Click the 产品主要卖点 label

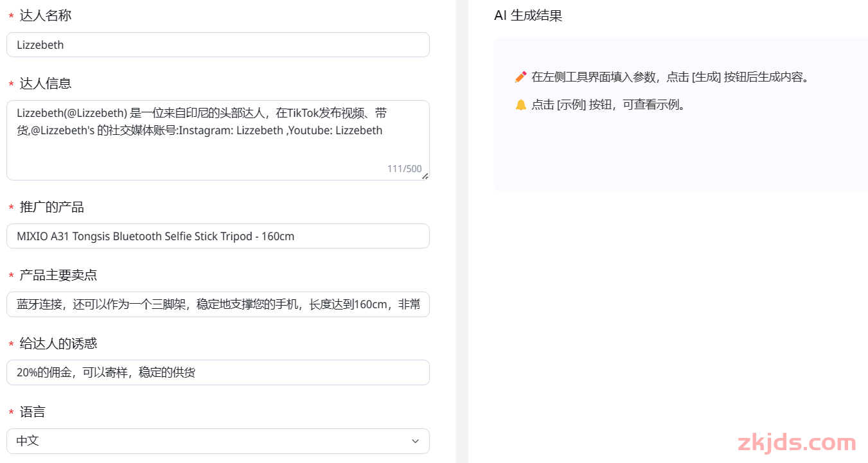tap(58, 275)
